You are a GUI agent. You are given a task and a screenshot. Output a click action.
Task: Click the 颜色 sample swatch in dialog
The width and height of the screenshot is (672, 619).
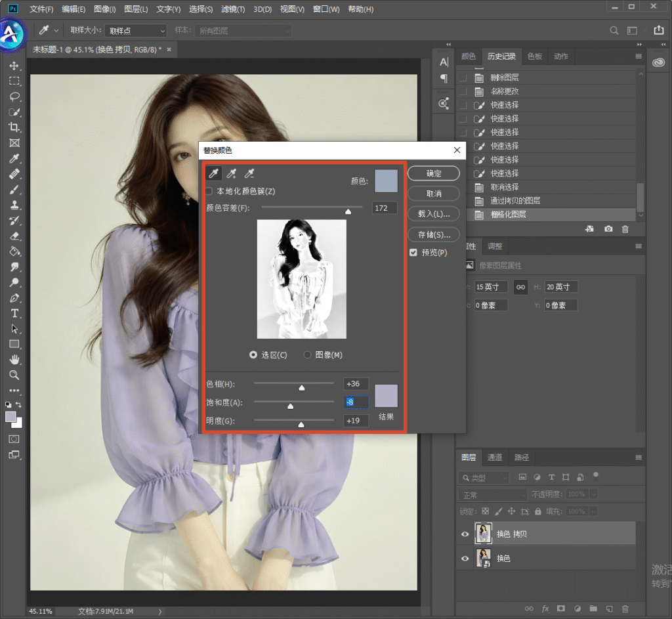tap(386, 181)
